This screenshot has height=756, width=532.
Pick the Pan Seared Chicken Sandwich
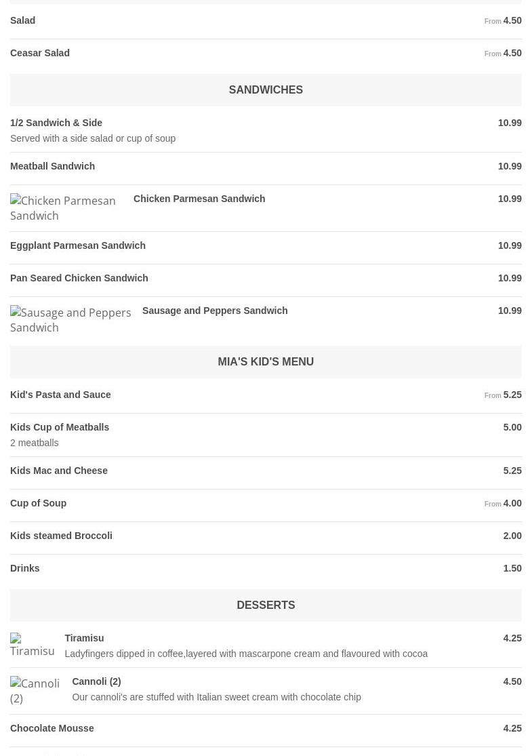79,278
